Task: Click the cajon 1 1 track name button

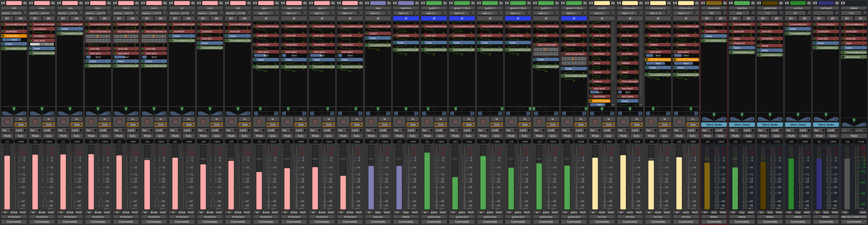Action: tap(266, 8)
